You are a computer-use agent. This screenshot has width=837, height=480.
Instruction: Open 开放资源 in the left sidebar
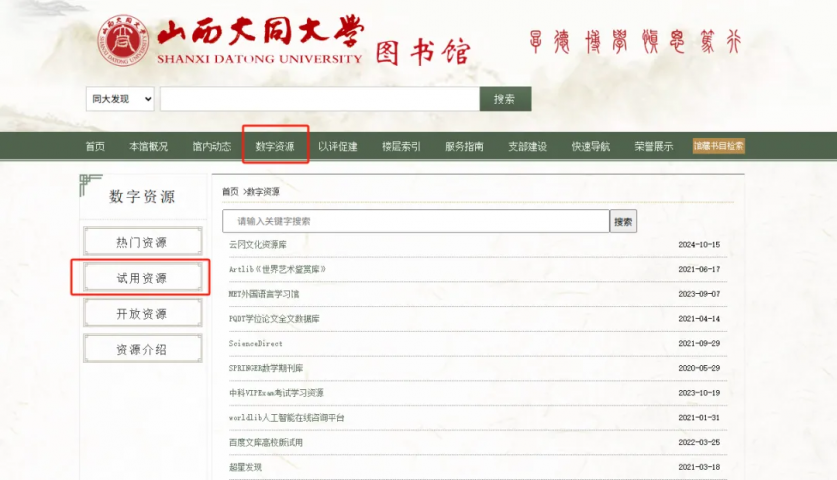click(141, 314)
